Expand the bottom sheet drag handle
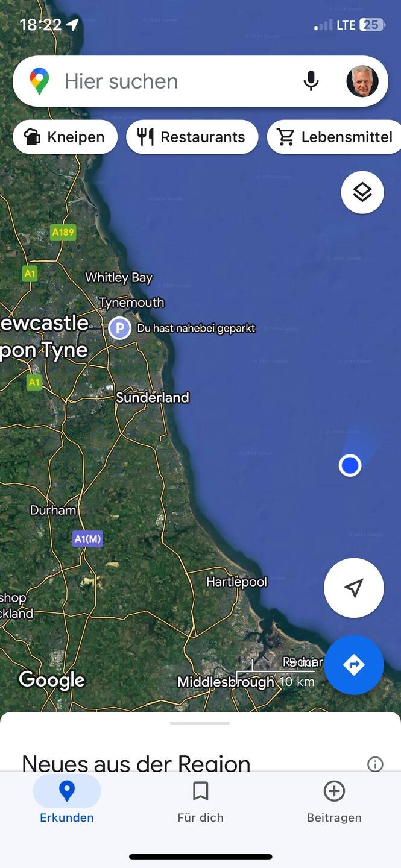The image size is (401, 868). click(x=200, y=723)
